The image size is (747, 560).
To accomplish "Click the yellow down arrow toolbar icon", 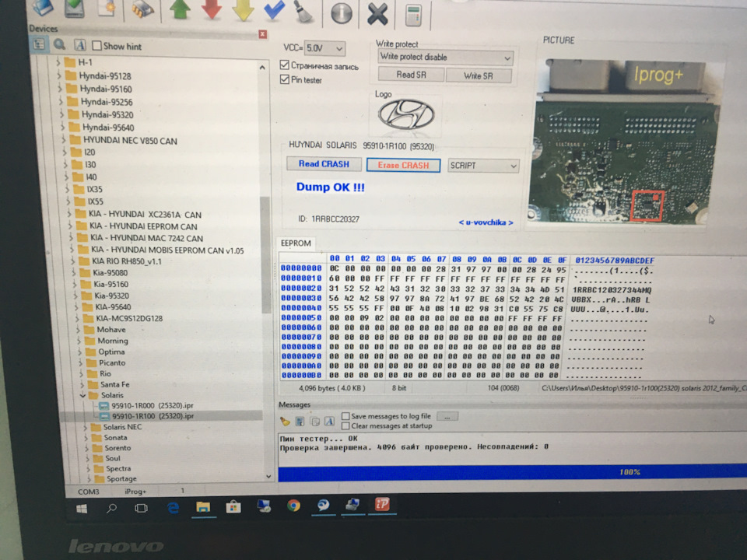I will [x=243, y=9].
